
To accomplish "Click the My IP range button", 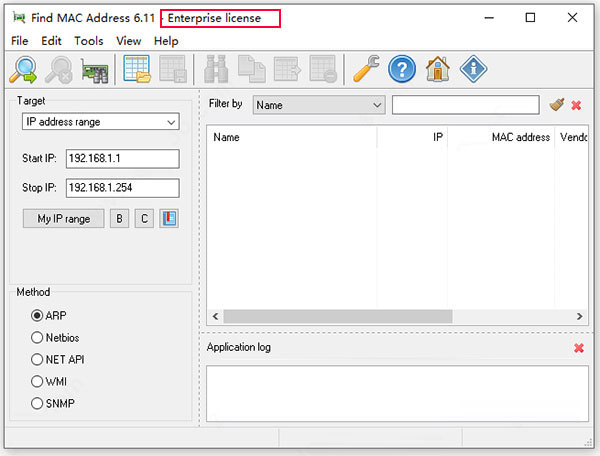I will tap(64, 218).
